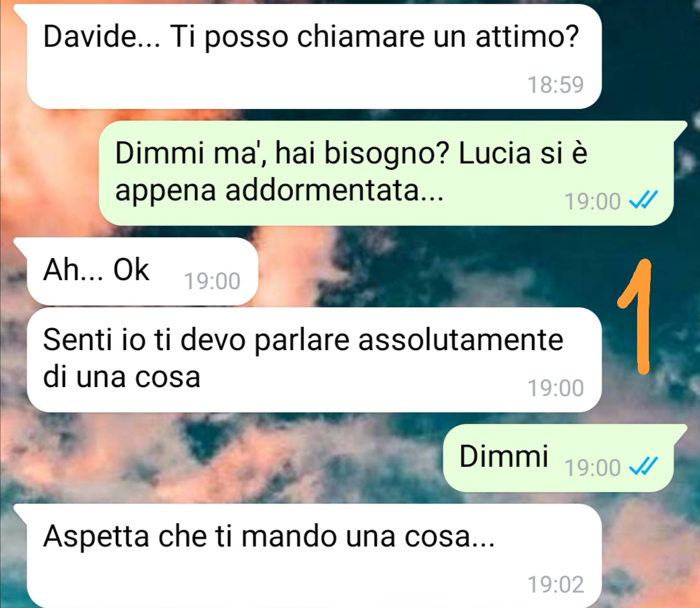Click the 18:59 timestamp on first message

pos(556,84)
